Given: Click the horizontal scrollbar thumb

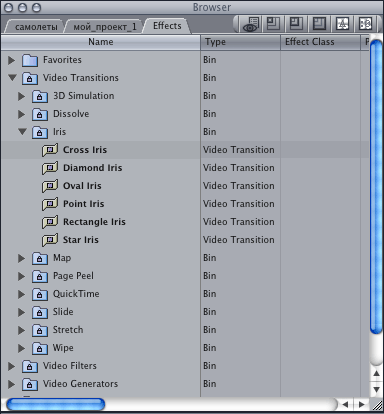Looking at the screenshot, I should pyautogui.click(x=56, y=404).
